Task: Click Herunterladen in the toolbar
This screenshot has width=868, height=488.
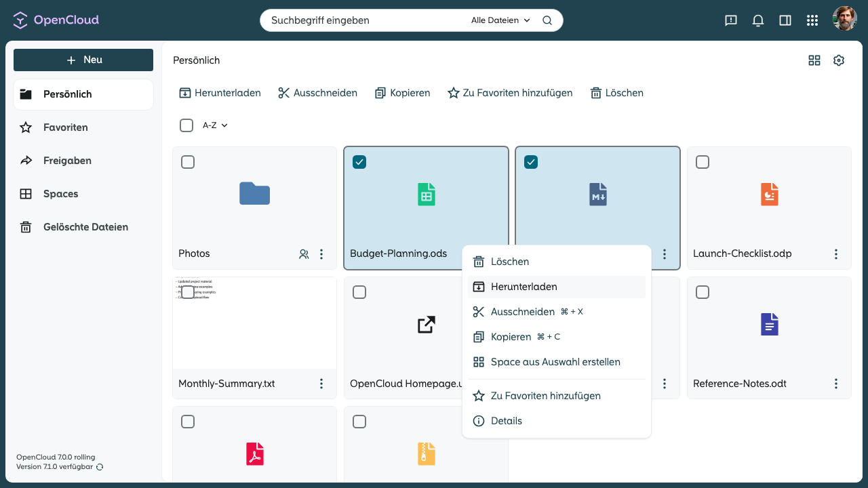Action: pyautogui.click(x=220, y=93)
